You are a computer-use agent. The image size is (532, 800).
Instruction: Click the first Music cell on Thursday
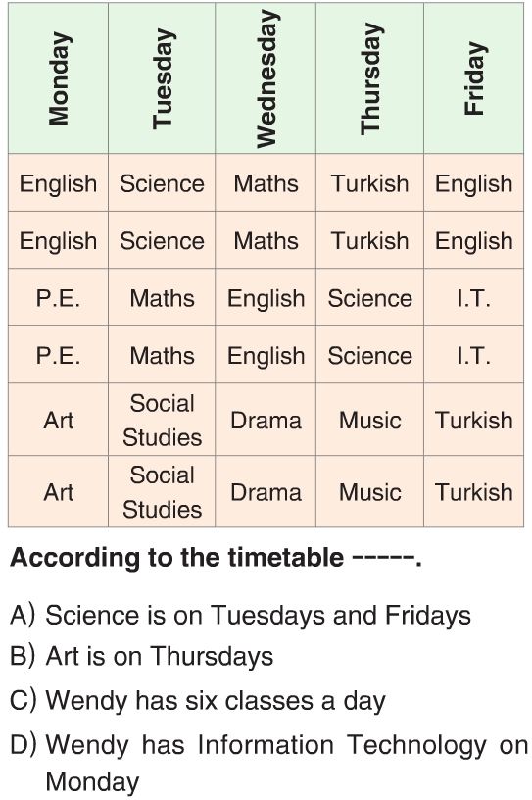coord(369,420)
